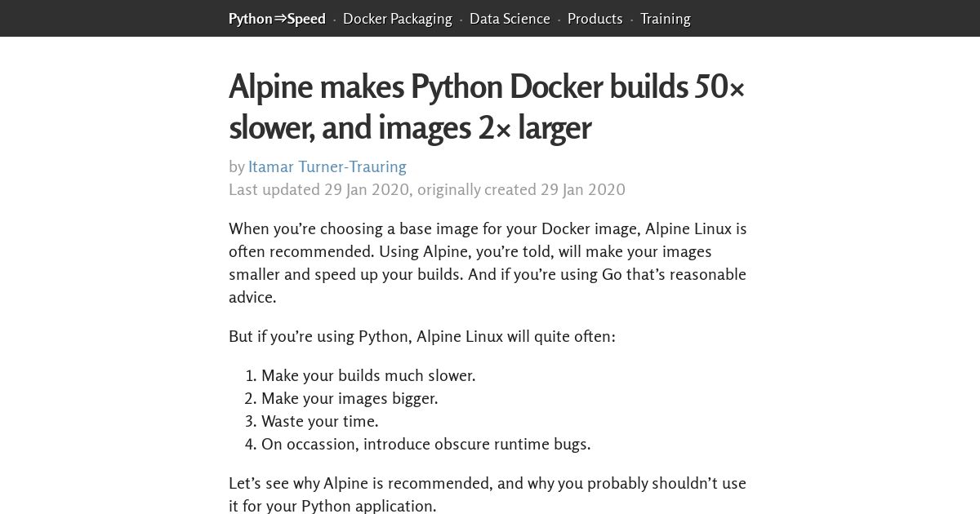The height and width of the screenshot is (514, 980).
Task: Click list item about obscure runtime bugs
Action: pyautogui.click(x=425, y=444)
